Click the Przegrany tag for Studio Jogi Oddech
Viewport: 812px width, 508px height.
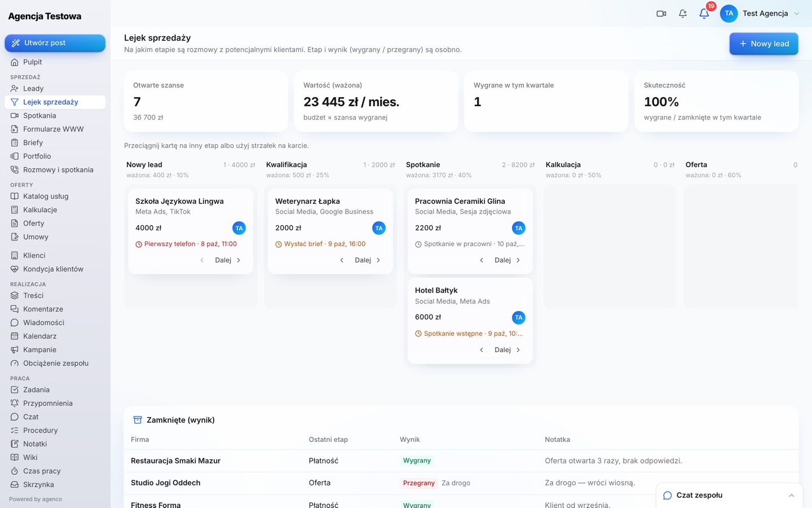(x=419, y=483)
